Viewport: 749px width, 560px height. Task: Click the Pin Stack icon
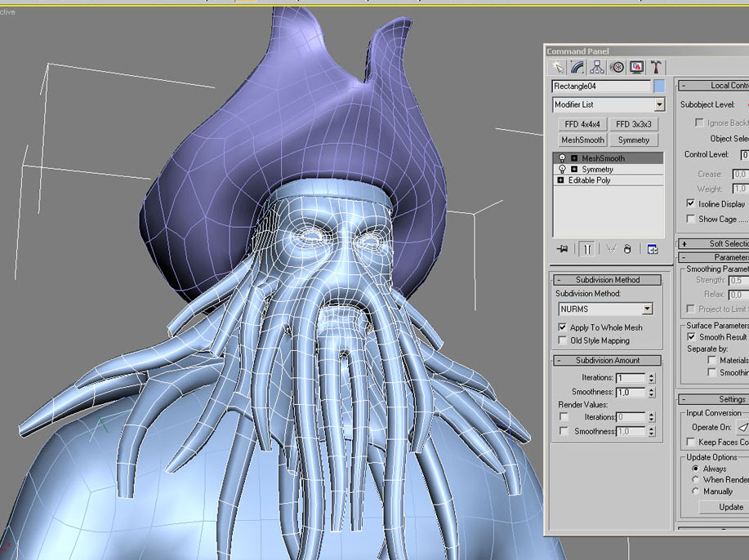click(562, 249)
